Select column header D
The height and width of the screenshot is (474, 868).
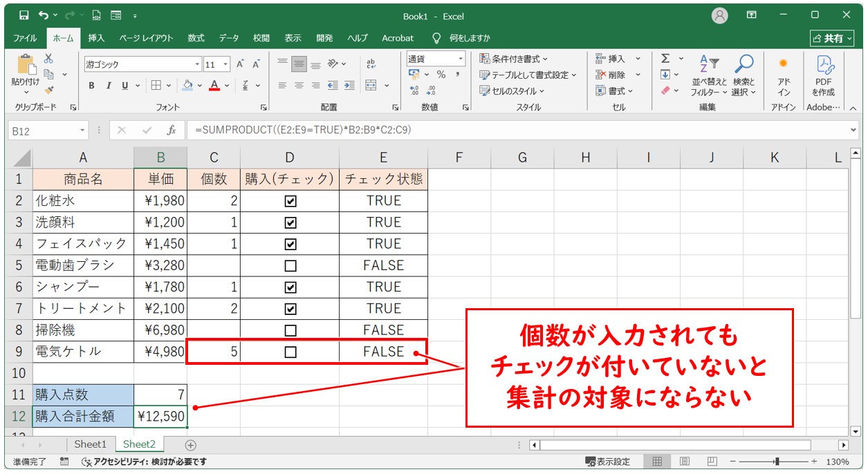(x=289, y=158)
